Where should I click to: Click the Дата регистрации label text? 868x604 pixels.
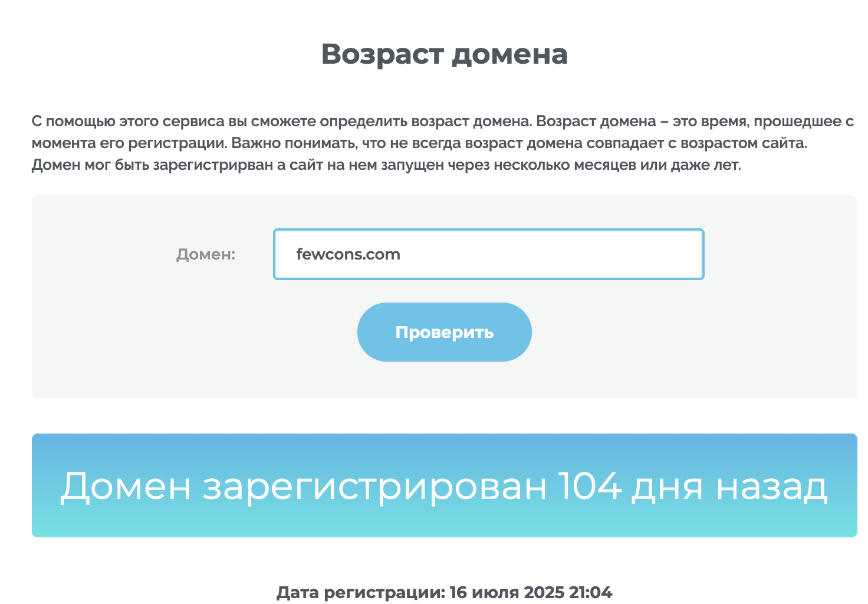coord(360,592)
